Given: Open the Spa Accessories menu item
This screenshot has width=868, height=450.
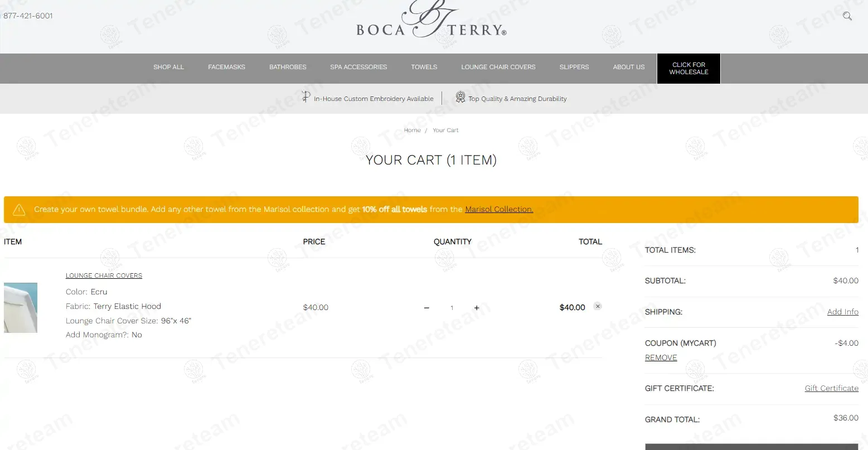Looking at the screenshot, I should pos(358,67).
